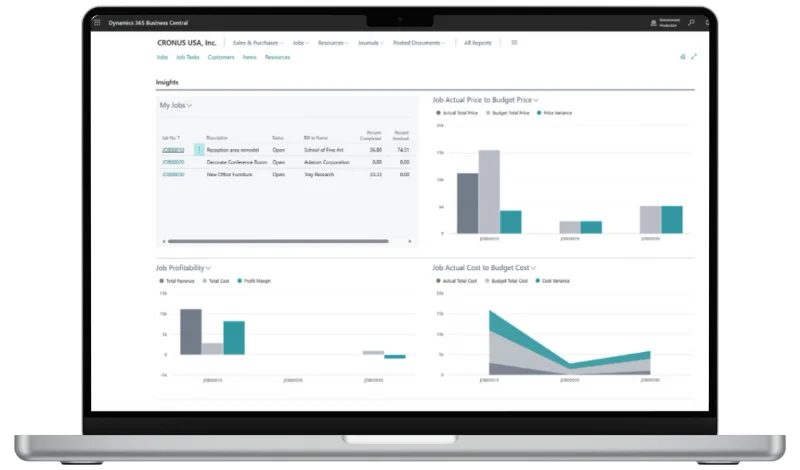This screenshot has height=470, width=800.
Task: Click the search magnifier icon in header
Action: (691, 21)
